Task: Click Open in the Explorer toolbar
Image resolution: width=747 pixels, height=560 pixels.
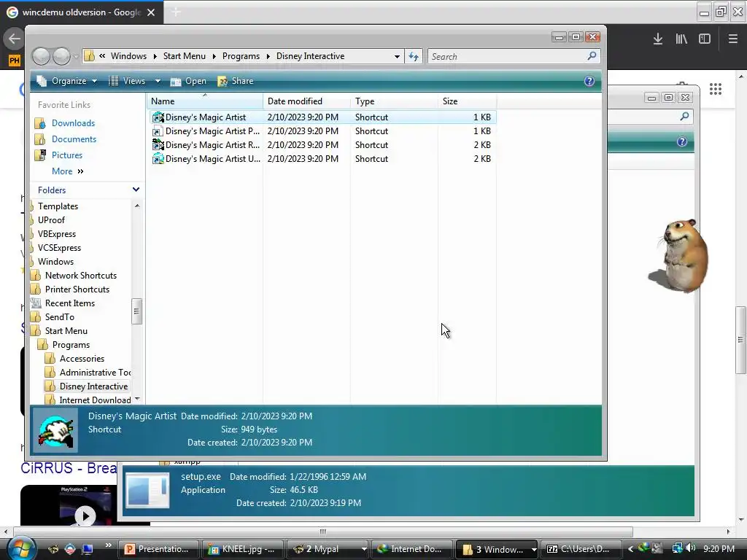Action: 189,81
